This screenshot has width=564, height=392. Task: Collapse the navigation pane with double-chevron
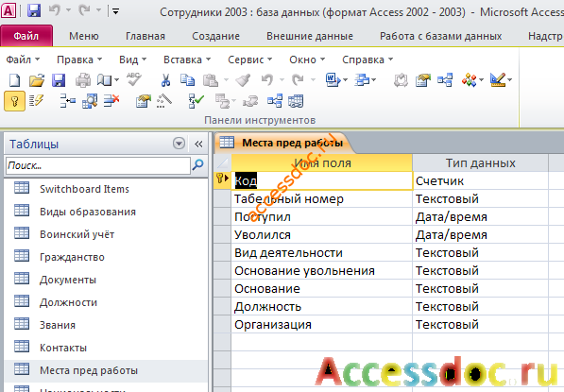click(x=198, y=145)
